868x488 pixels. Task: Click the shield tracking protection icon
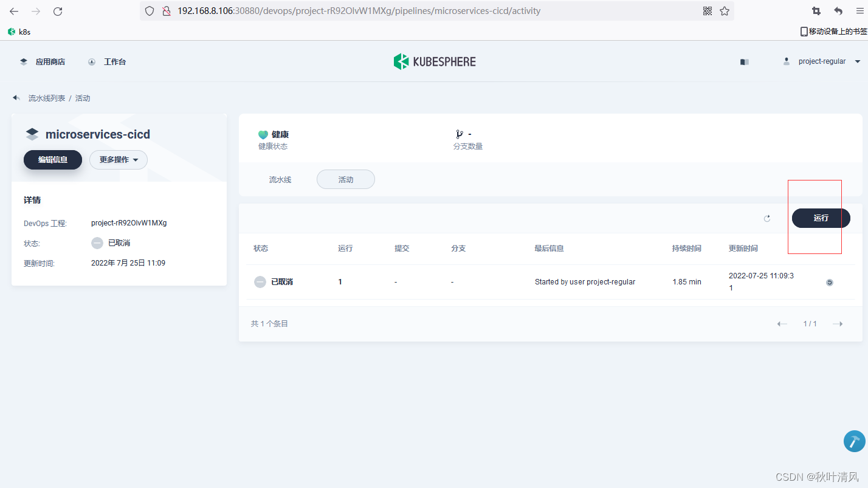(x=150, y=11)
